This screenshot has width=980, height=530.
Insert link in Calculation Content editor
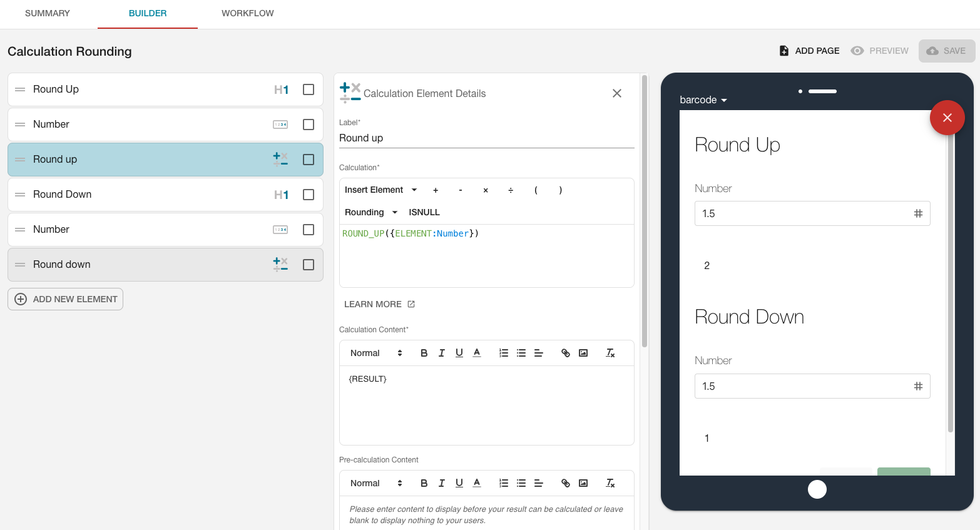click(566, 353)
